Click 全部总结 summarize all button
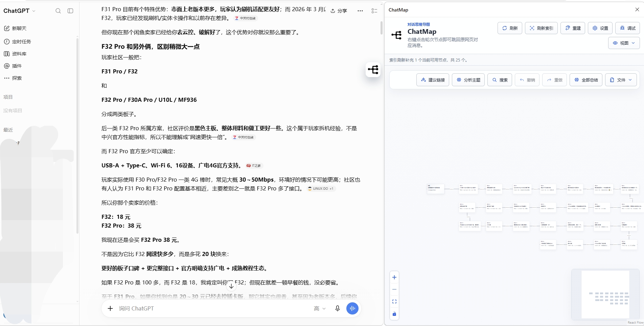The width and height of the screenshot is (644, 326). [x=586, y=80]
